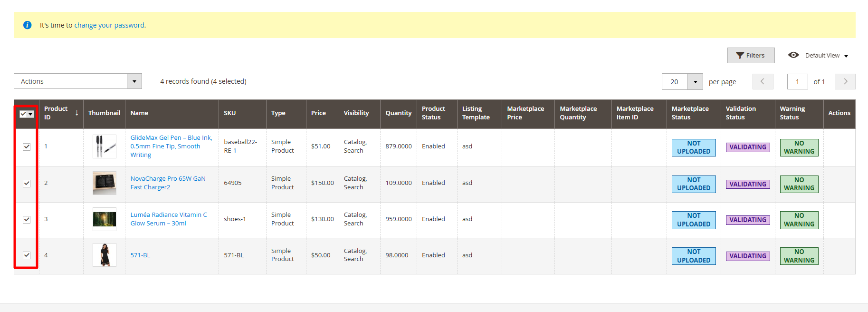Sort by the Price column header
The image size is (868, 312).
pyautogui.click(x=318, y=113)
